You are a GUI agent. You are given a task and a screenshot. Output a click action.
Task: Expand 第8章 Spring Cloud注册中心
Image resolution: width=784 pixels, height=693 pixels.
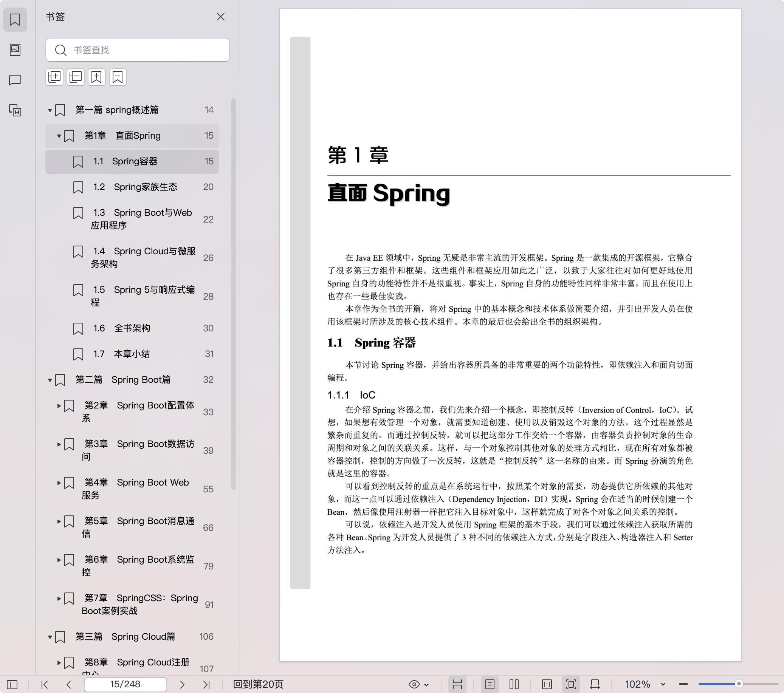click(59, 663)
